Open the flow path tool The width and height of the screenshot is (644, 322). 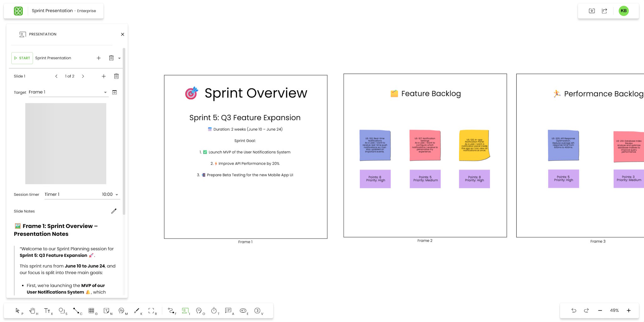click(x=171, y=311)
